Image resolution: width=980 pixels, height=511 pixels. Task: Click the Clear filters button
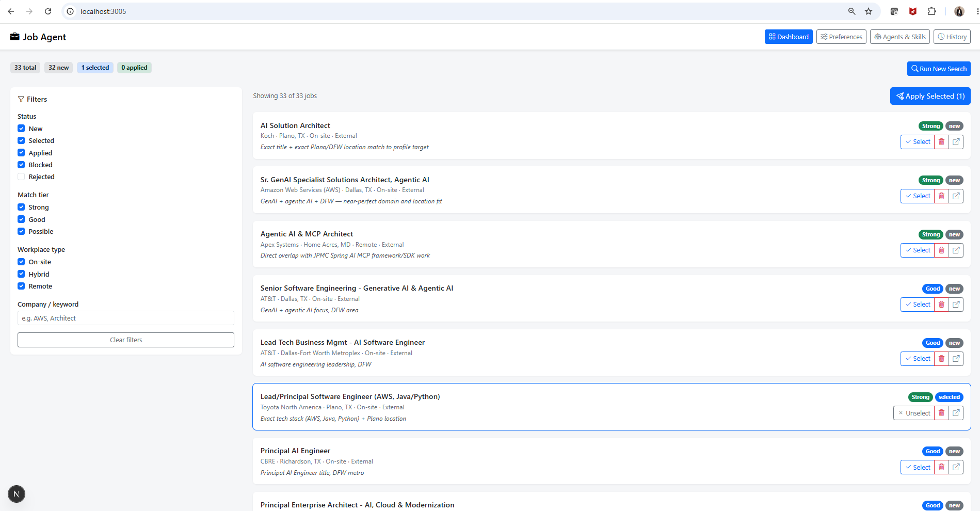(126, 340)
